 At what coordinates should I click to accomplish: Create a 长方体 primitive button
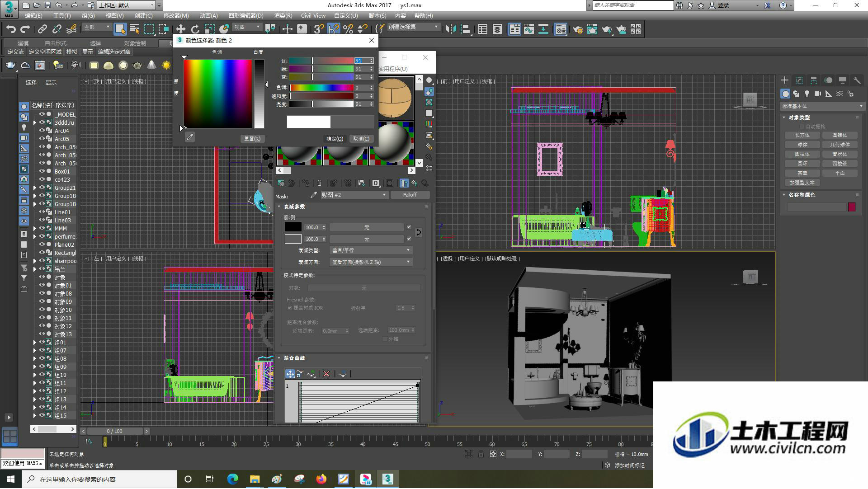(x=802, y=135)
